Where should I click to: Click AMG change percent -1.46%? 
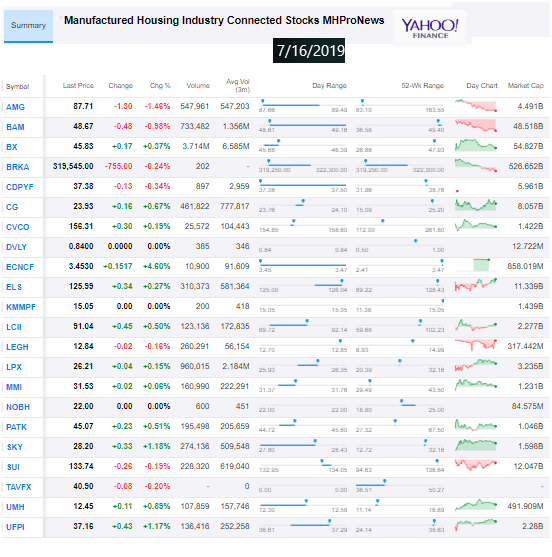[157, 106]
